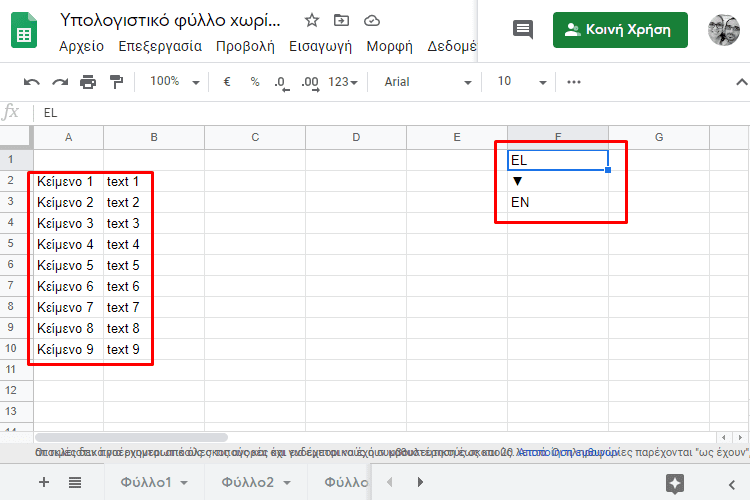Click cell with text 8
The height and width of the screenshot is (500, 750).
154,328
